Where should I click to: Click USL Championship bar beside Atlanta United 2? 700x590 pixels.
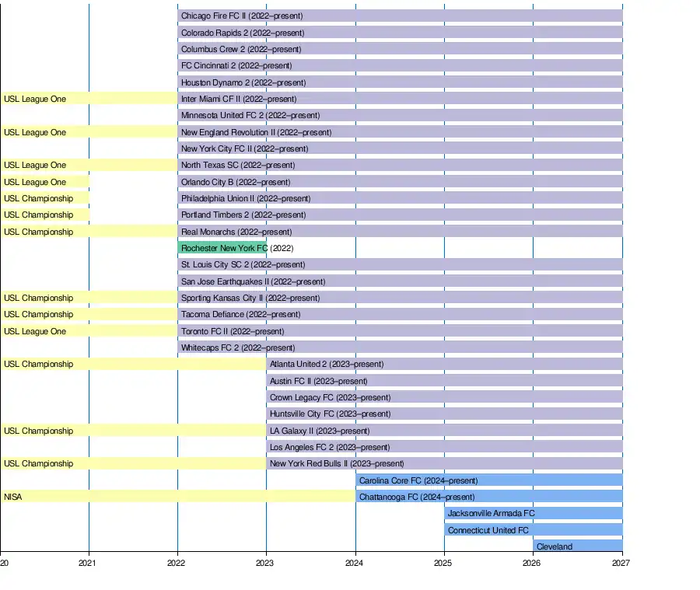(x=133, y=364)
